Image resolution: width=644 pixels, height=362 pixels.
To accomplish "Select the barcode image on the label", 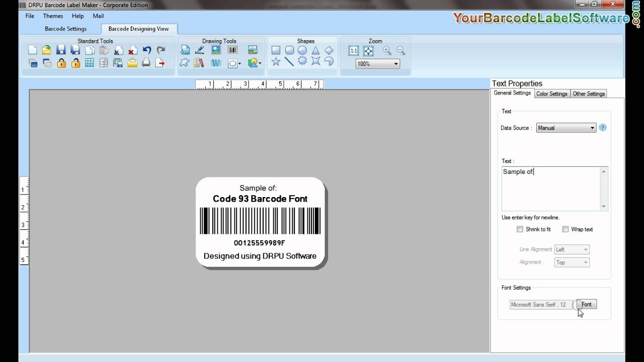I will pyautogui.click(x=260, y=221).
